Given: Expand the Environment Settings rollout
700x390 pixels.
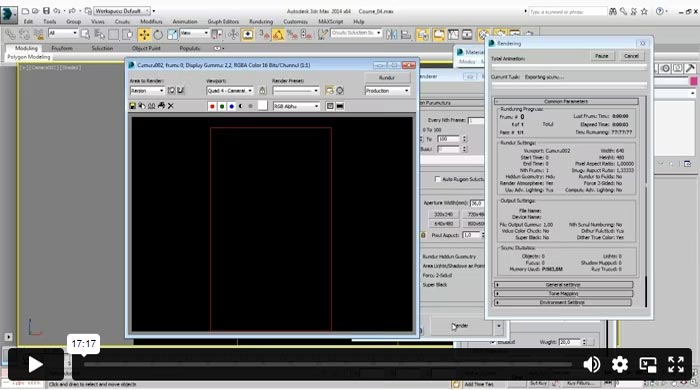Looking at the screenshot, I should [x=563, y=303].
